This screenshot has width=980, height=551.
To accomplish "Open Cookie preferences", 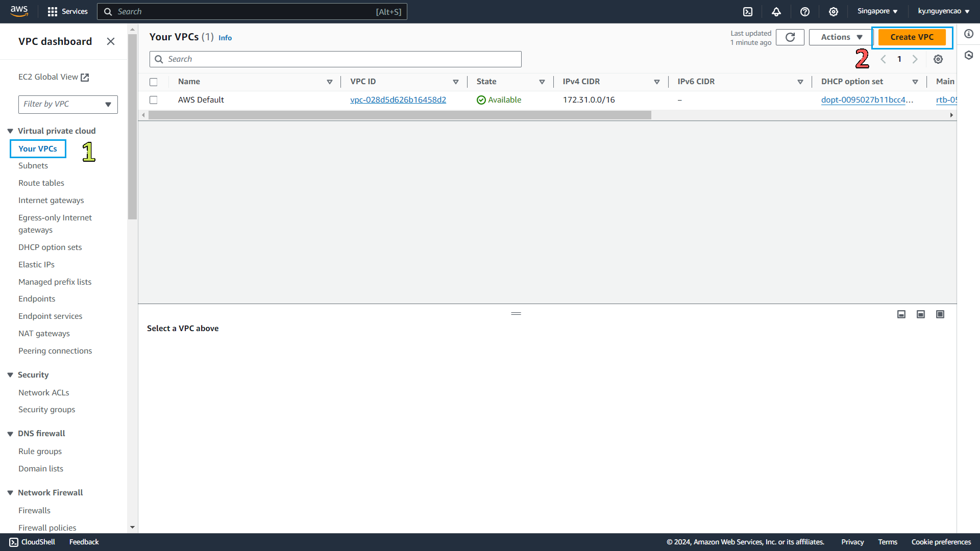I will click(x=941, y=542).
